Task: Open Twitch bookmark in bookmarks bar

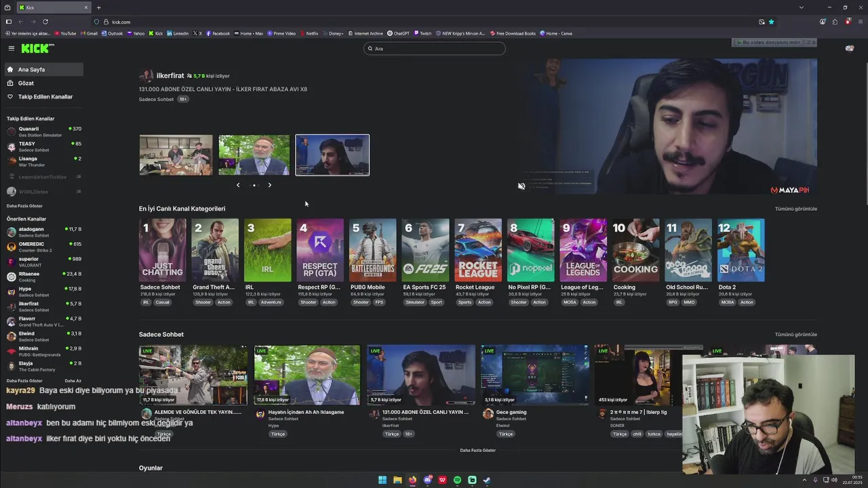Action: (422, 33)
